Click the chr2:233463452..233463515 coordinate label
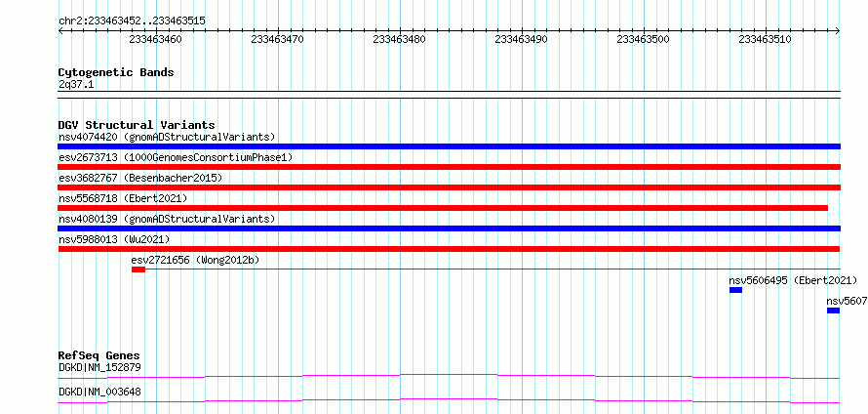868x414 pixels. [132, 21]
